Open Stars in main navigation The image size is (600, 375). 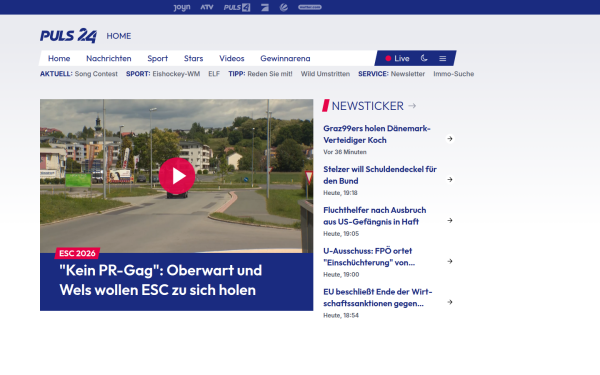coord(193,58)
